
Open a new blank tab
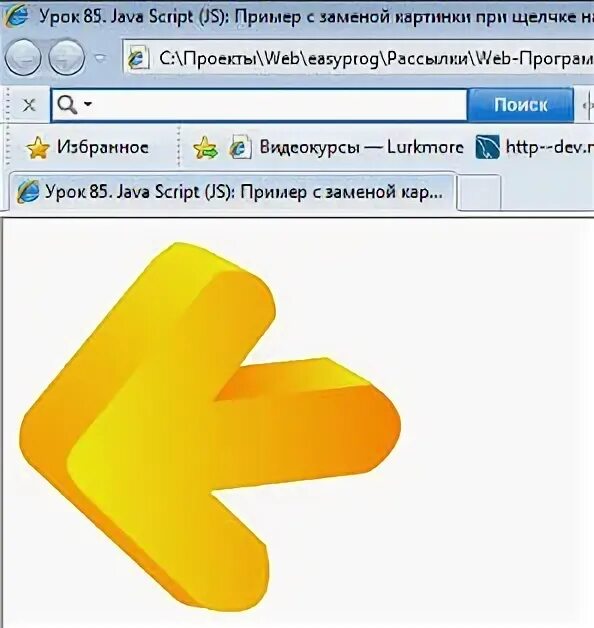(x=479, y=193)
